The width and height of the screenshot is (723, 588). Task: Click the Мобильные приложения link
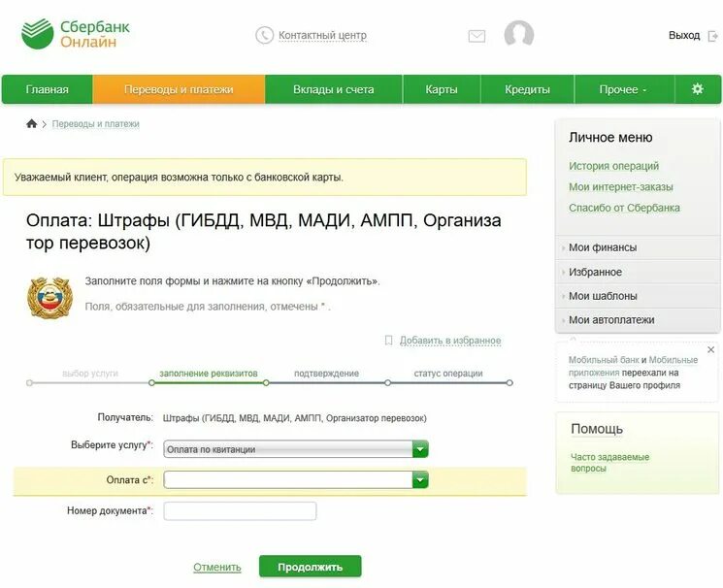pos(633,366)
